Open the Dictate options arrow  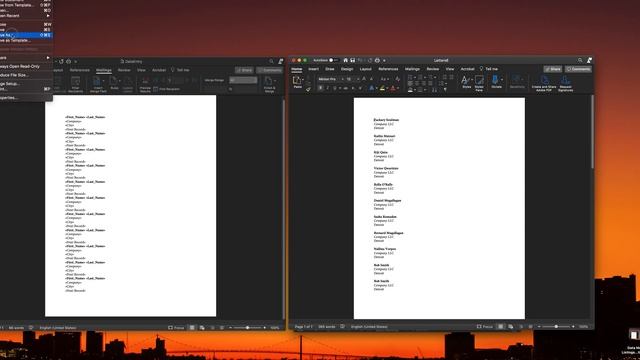502,80
